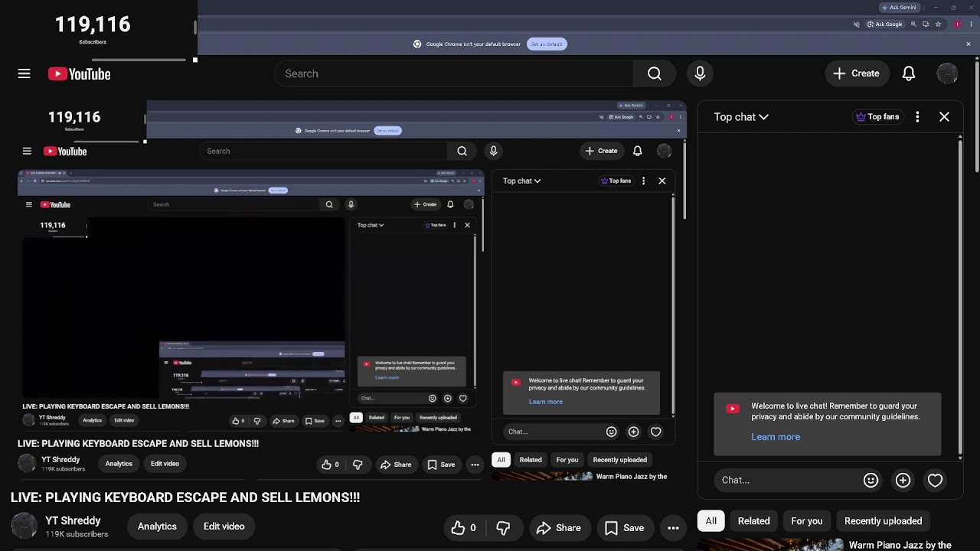Open the Chrome profile avatar button
This screenshot has width=980, height=551.
(957, 24)
